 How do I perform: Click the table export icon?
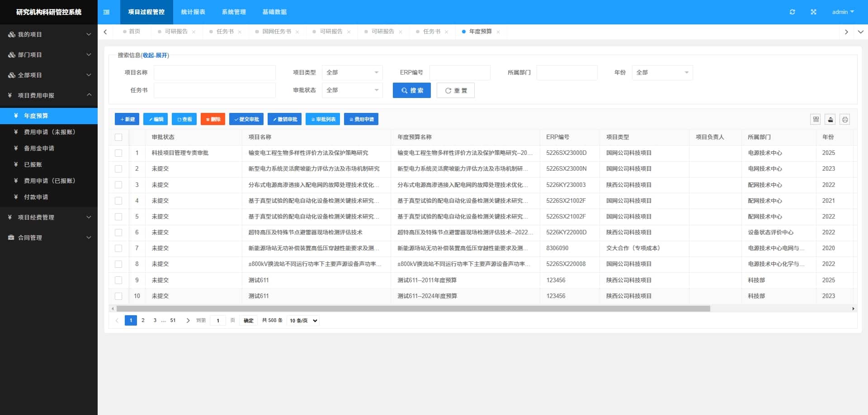(x=830, y=119)
